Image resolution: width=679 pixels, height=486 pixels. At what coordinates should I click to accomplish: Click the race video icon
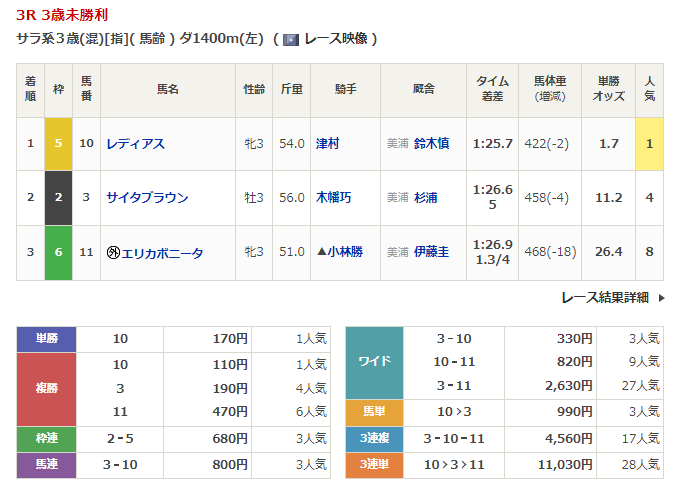click(290, 40)
